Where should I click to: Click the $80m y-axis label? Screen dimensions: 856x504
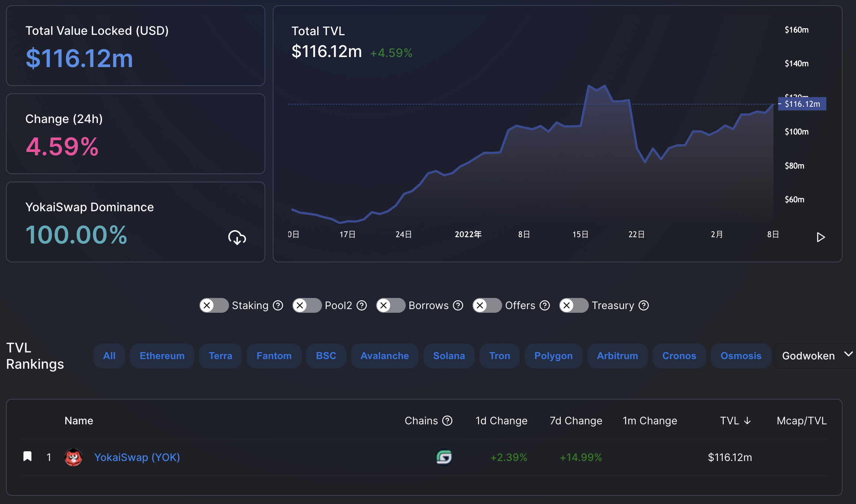pyautogui.click(x=794, y=166)
